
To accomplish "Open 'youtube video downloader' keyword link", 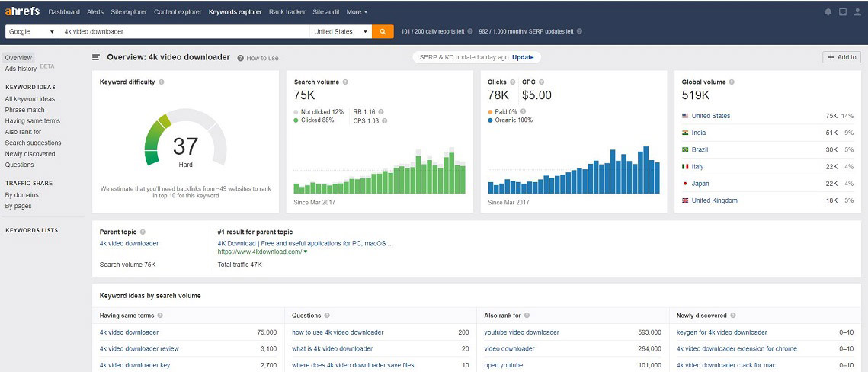I will 521,332.
